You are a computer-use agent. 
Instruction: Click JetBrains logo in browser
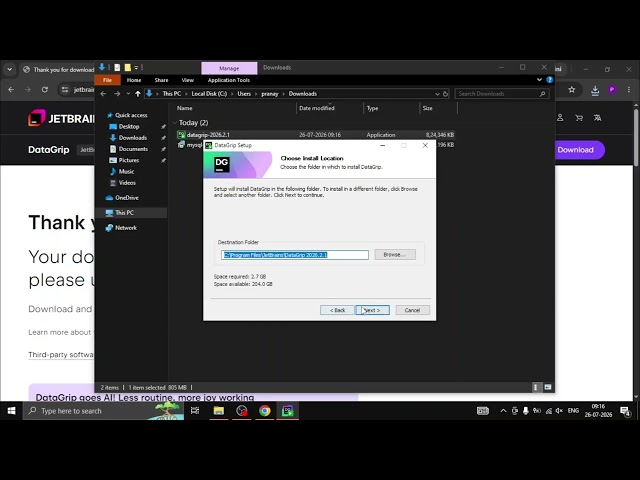(61, 118)
